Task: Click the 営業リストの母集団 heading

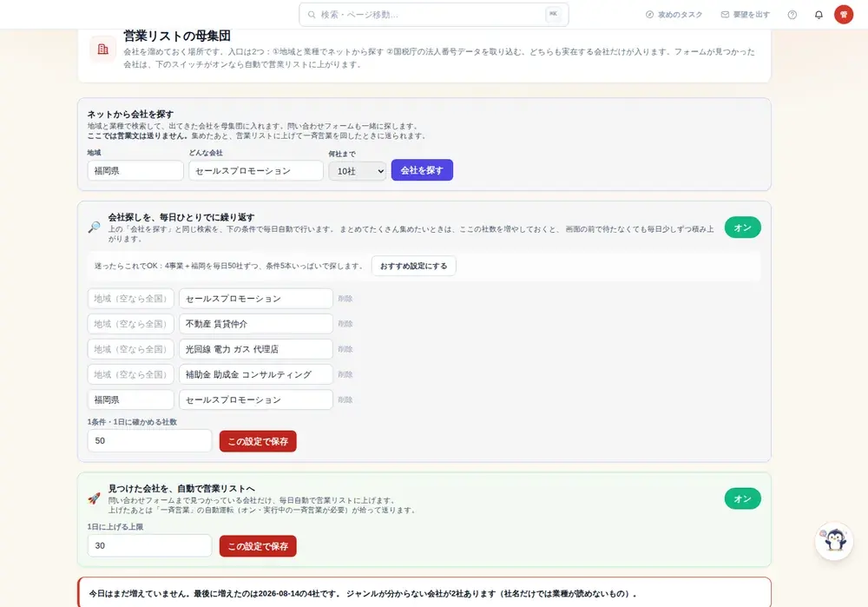Action: point(177,36)
